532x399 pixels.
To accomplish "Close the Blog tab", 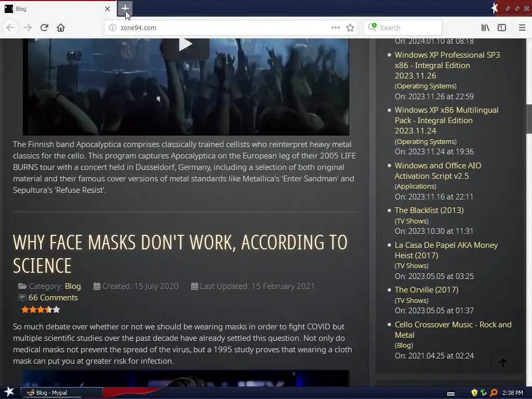I will (108, 9).
